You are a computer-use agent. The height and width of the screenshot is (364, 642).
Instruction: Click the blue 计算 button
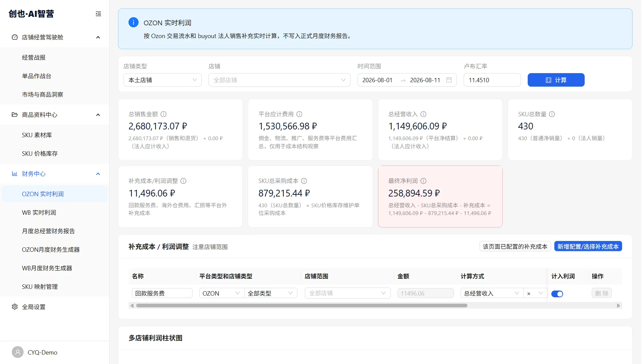(x=556, y=80)
